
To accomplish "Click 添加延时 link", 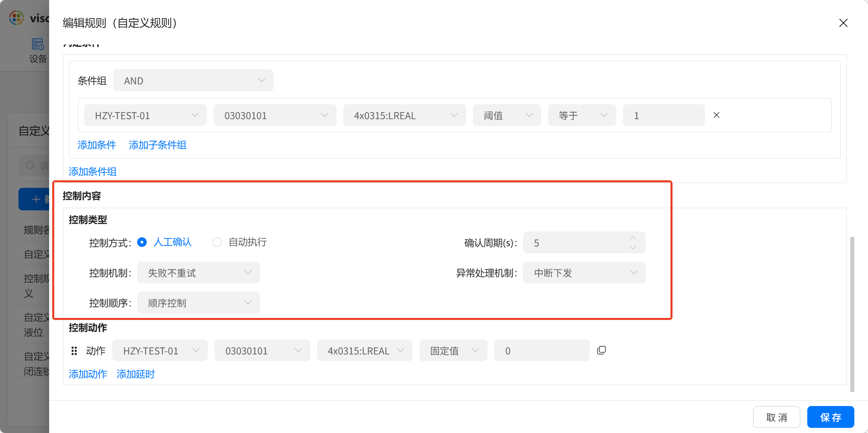I will pos(136,374).
